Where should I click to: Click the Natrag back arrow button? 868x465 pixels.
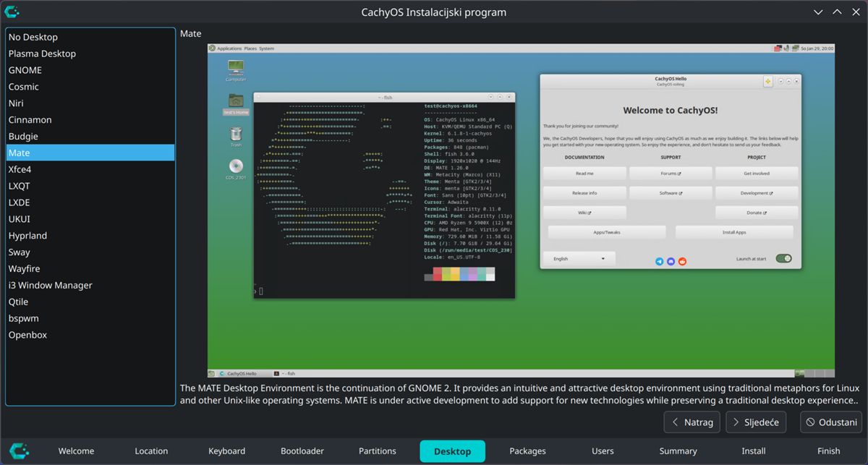click(x=692, y=422)
